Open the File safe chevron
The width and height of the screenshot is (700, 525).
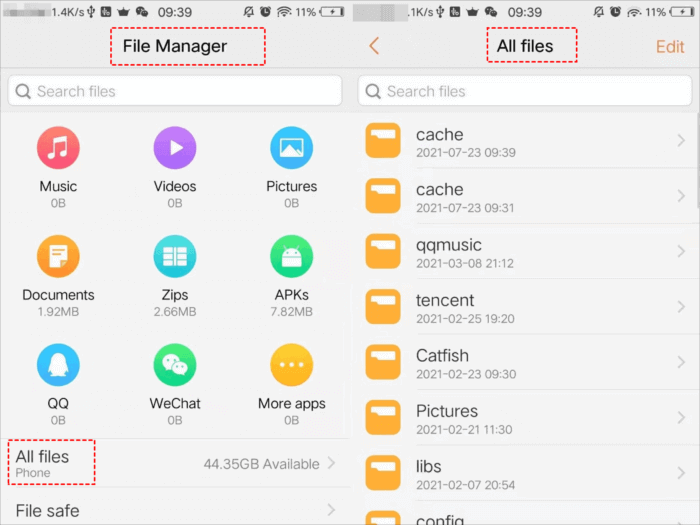(331, 509)
